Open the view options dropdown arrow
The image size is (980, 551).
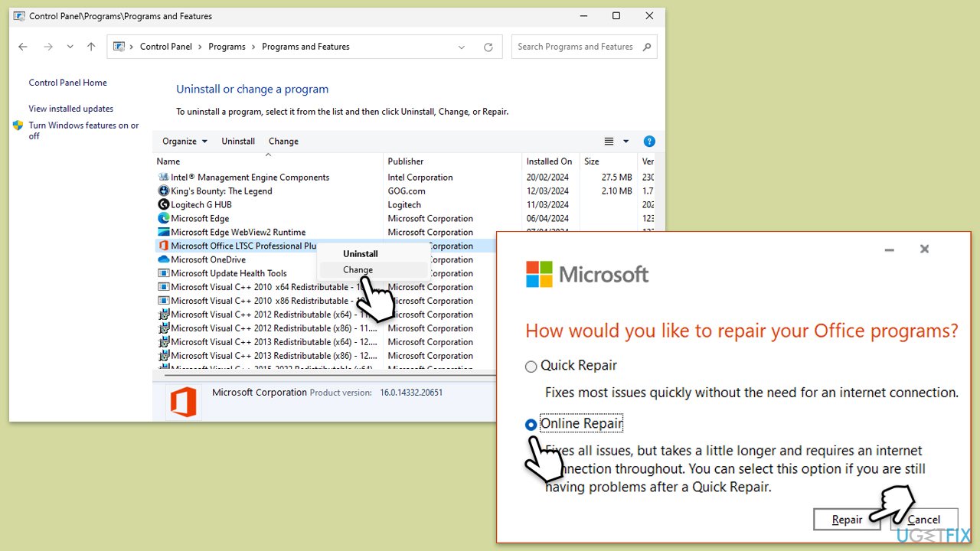[x=626, y=141]
